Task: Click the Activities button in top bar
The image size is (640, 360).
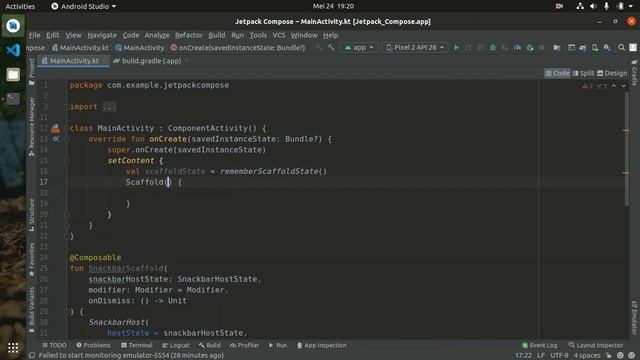Action: tap(20, 6)
